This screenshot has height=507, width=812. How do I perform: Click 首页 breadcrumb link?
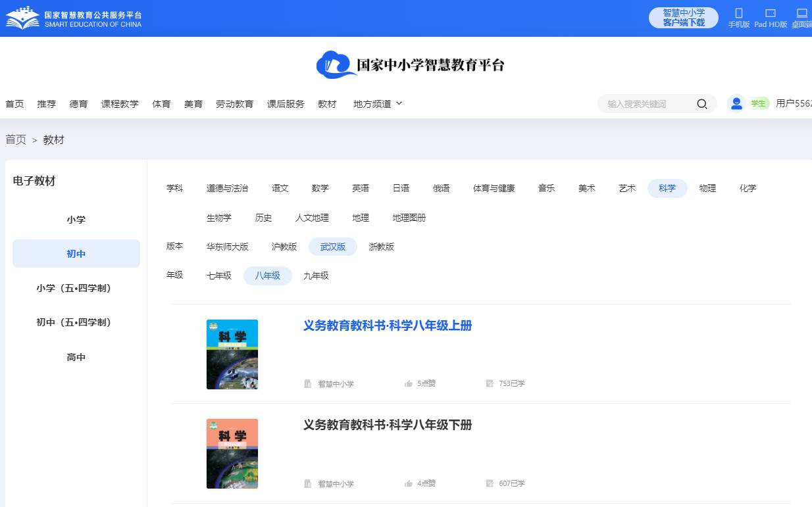pos(16,139)
